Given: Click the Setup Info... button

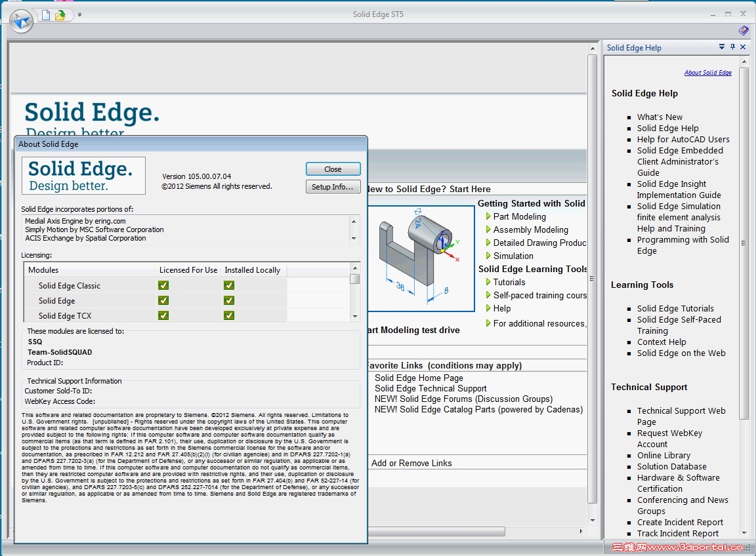Looking at the screenshot, I should pyautogui.click(x=333, y=187).
